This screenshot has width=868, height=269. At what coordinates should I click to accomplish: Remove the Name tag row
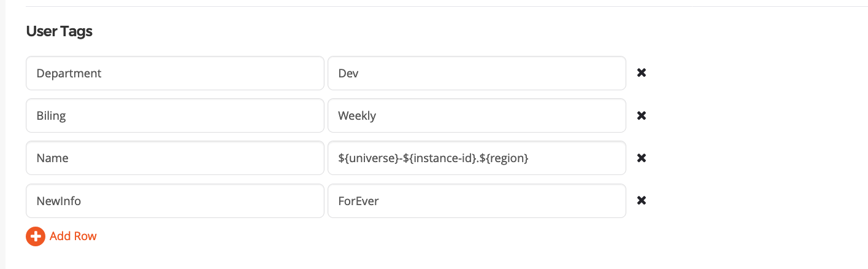[642, 158]
